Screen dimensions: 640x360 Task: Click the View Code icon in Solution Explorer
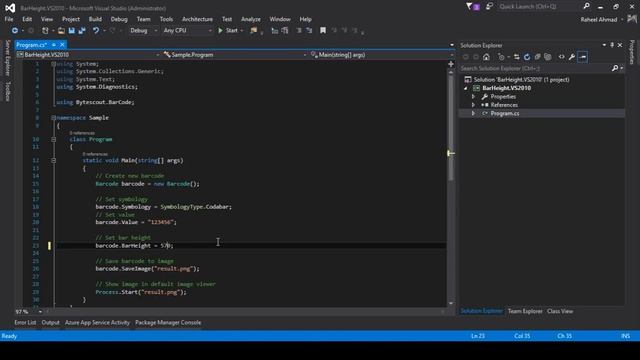click(562, 57)
